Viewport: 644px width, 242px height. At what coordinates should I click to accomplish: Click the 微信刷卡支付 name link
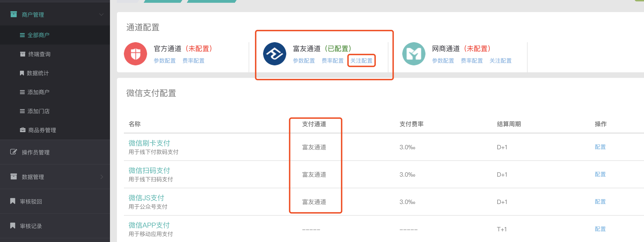[149, 143]
